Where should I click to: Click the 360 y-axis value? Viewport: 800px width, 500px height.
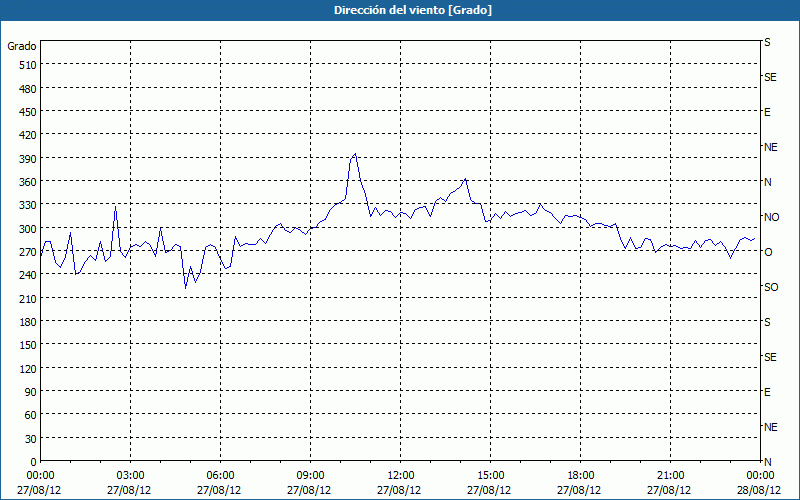[28, 182]
